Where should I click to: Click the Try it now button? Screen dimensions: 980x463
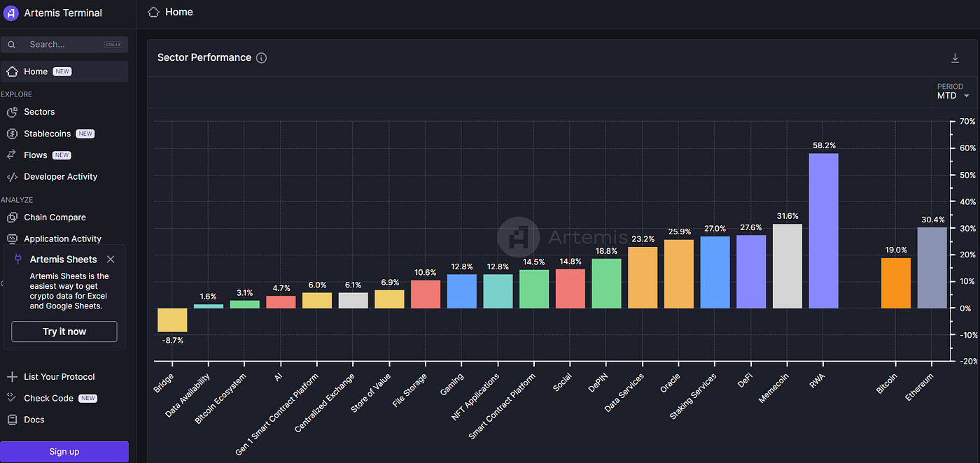[64, 332]
